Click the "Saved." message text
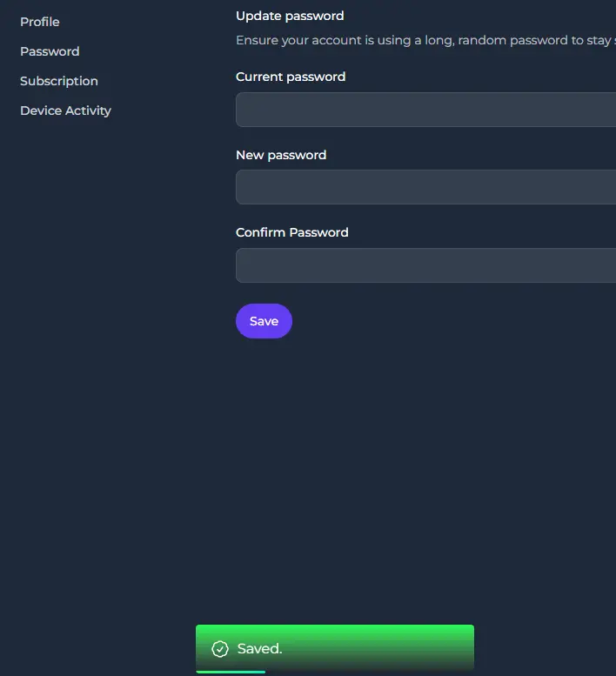The height and width of the screenshot is (676, 616). point(259,648)
